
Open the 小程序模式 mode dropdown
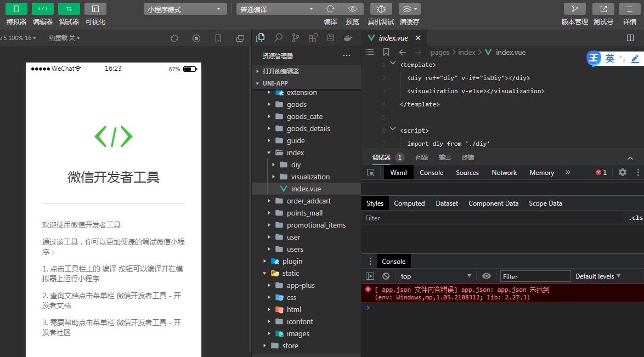[185, 9]
